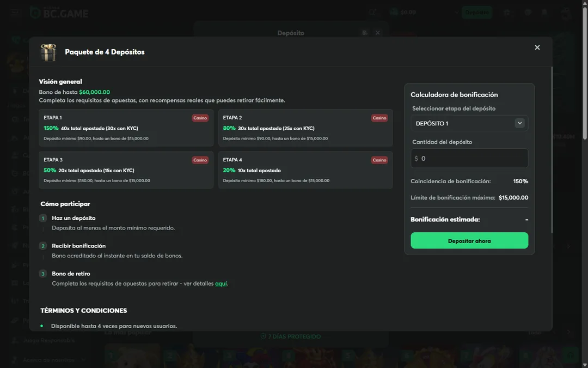The width and height of the screenshot is (588, 368).
Task: Close the background Depósito dialog with its X
Action: point(378,33)
